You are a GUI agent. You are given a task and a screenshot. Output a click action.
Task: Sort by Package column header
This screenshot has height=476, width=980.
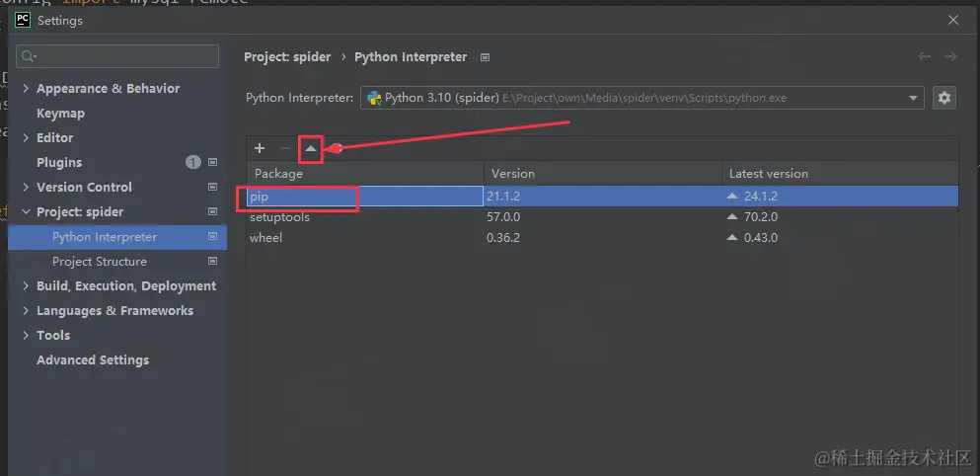(365, 173)
